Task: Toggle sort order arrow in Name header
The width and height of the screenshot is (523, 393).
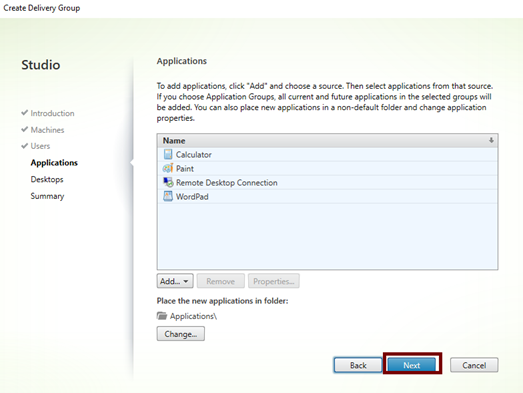Action: 491,140
